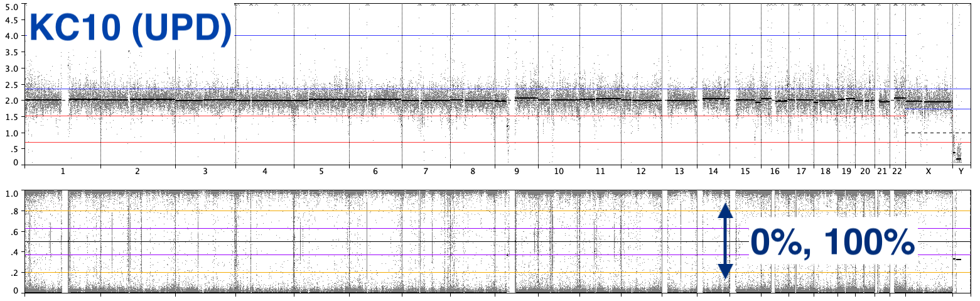Select the .8 tick on lower y-axis
The width and height of the screenshot is (980, 301).
point(13,212)
